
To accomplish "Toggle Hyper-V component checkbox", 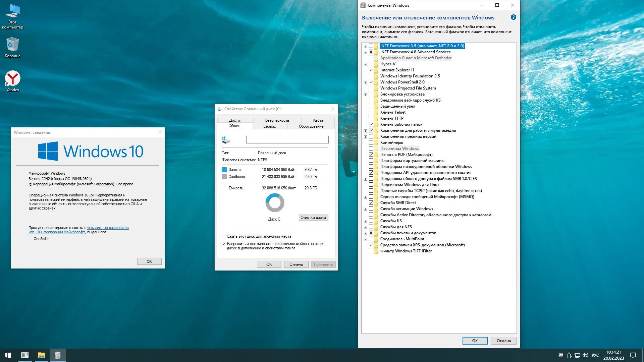I will click(371, 64).
